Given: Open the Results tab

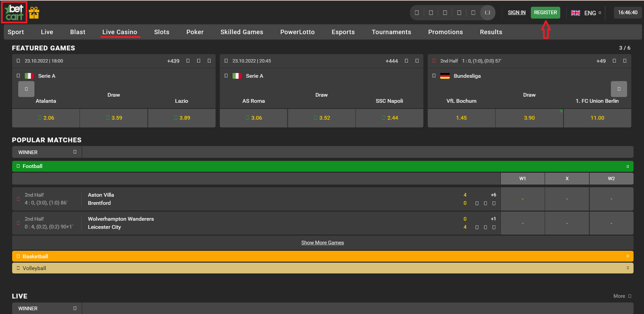Looking at the screenshot, I should click(x=491, y=32).
